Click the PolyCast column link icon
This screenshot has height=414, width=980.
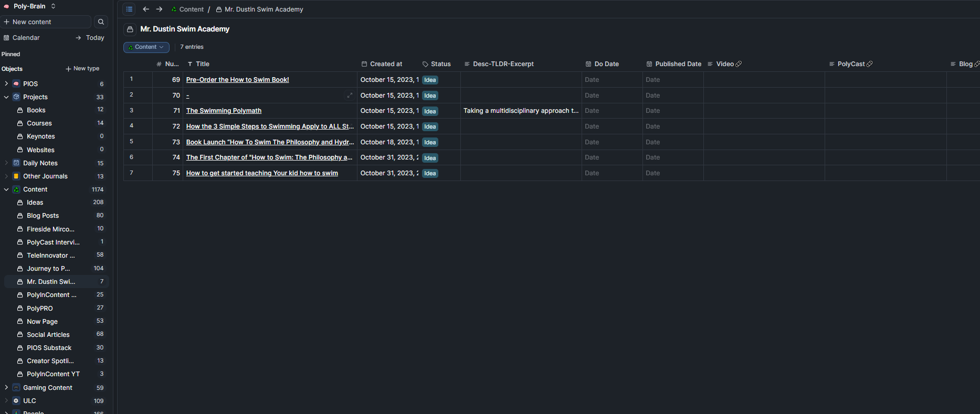(869, 64)
